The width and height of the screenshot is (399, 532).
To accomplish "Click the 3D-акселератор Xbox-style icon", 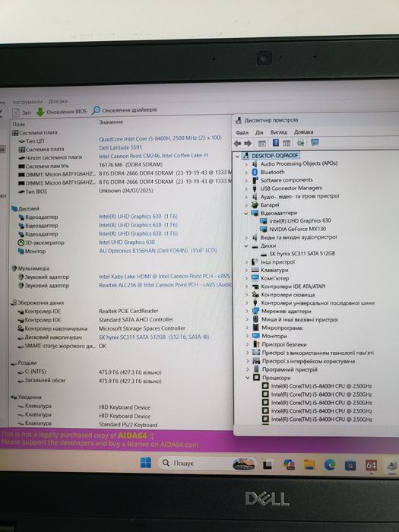I will pyautogui.click(x=21, y=242).
